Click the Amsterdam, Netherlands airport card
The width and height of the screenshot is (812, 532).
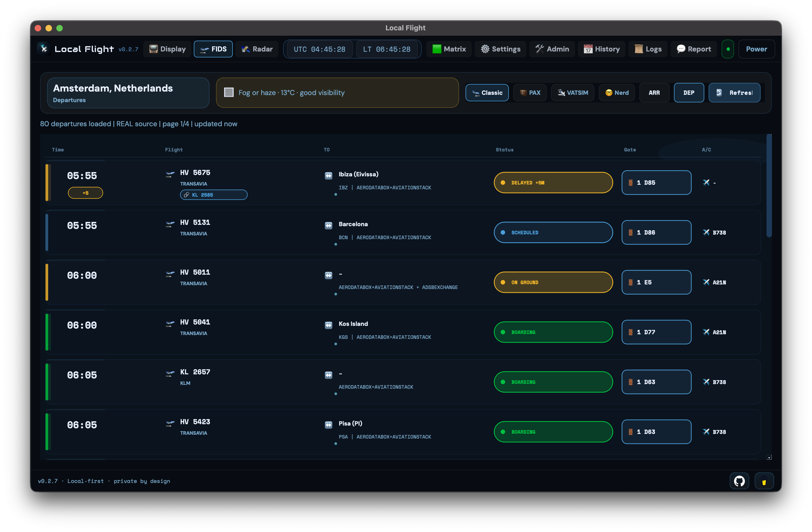tap(128, 93)
